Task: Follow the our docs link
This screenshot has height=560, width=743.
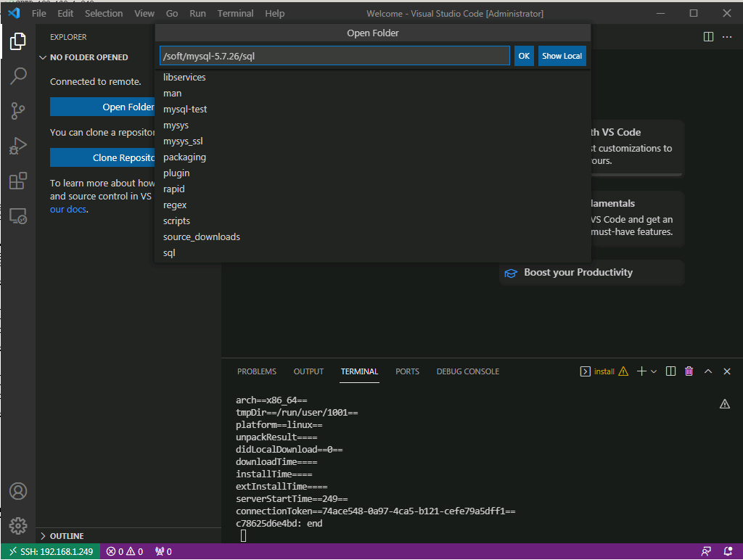Action: (x=69, y=209)
